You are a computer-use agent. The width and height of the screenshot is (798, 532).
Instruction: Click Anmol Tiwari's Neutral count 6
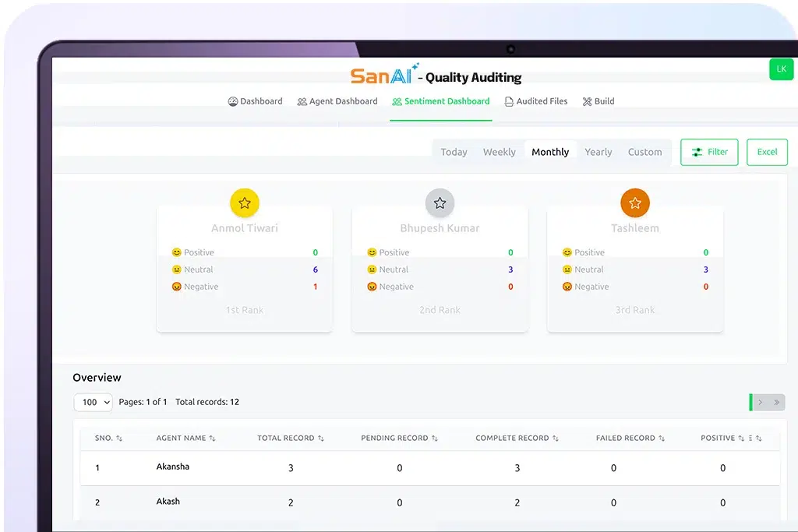pos(316,270)
